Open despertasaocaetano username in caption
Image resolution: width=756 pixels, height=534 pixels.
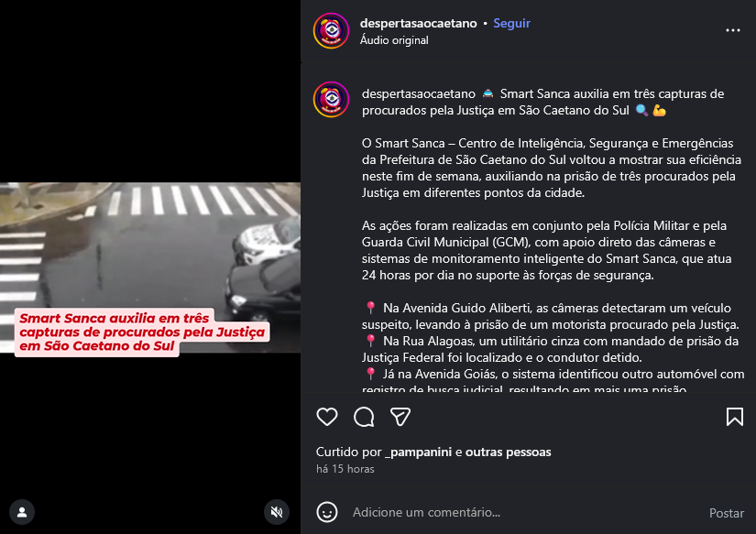coord(419,93)
